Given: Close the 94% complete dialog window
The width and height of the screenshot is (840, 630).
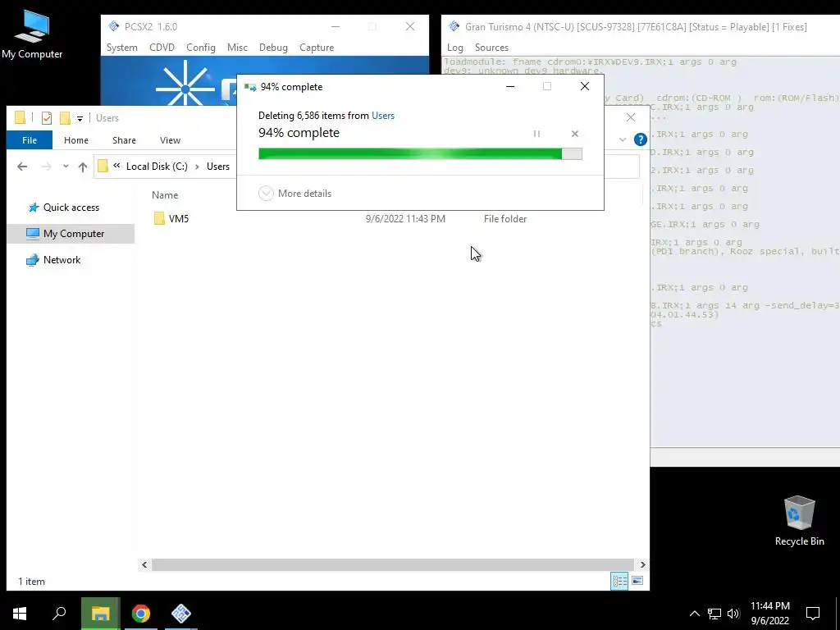Looking at the screenshot, I should 584,86.
